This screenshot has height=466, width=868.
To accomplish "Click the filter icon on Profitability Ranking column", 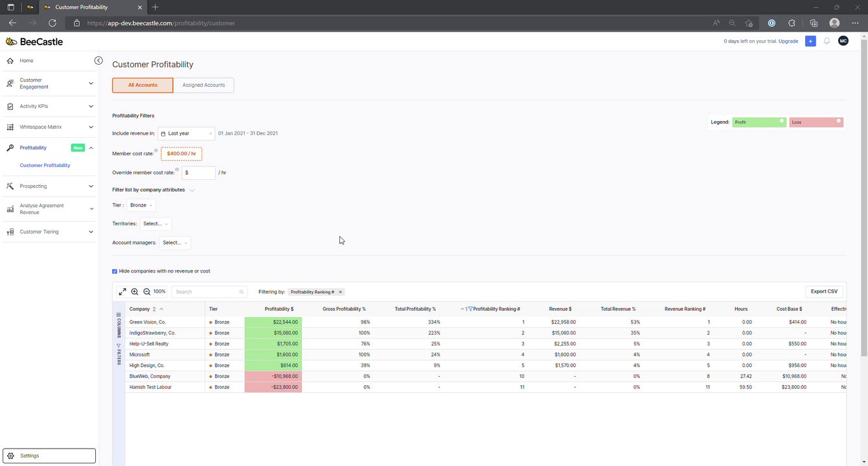I will pyautogui.click(x=470, y=309).
